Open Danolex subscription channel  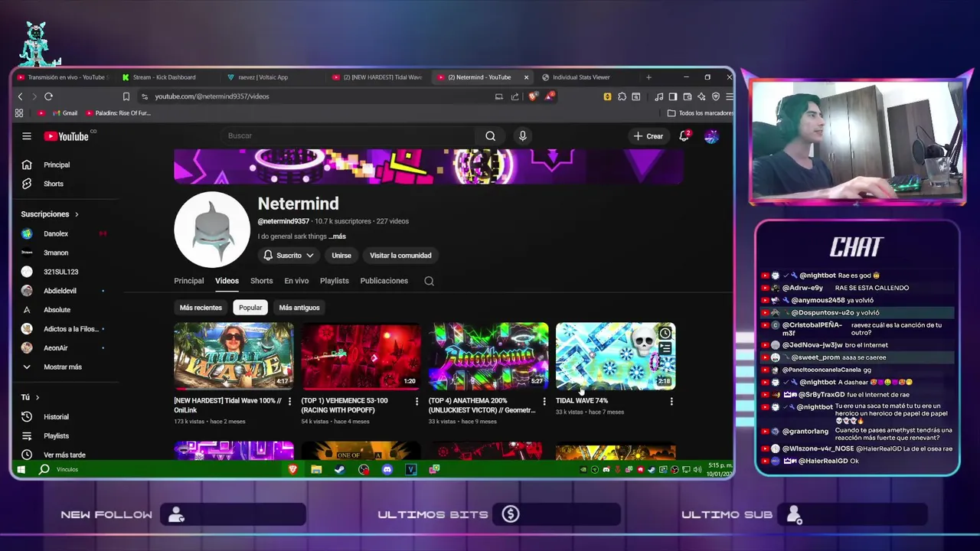56,234
